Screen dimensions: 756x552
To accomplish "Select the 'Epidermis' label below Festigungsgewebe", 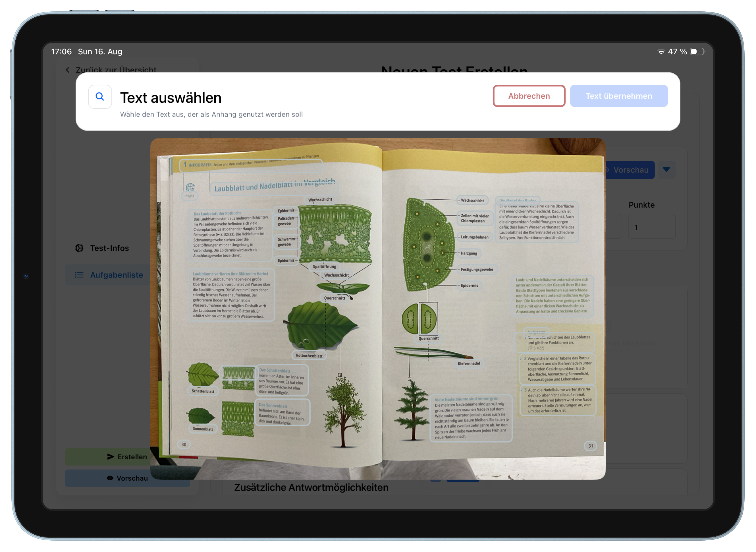I will click(x=469, y=285).
